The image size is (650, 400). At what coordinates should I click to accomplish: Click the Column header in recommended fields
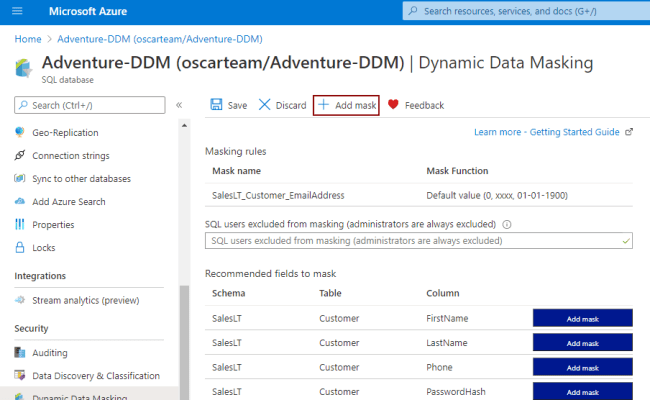(x=443, y=293)
